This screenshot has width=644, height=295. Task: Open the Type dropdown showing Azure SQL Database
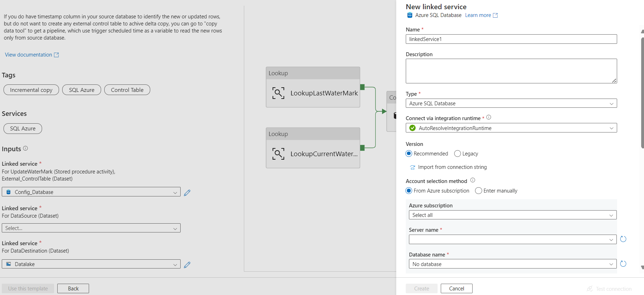tap(511, 103)
